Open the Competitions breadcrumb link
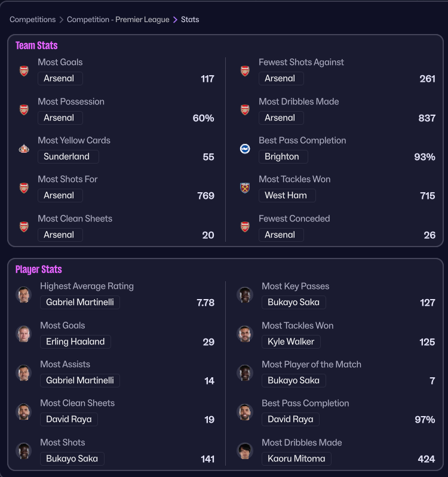This screenshot has width=448, height=477. [33, 20]
